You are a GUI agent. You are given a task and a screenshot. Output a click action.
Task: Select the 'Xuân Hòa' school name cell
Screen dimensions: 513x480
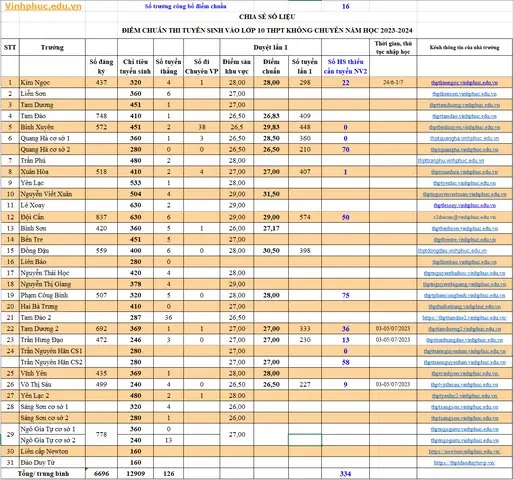click(x=52, y=172)
